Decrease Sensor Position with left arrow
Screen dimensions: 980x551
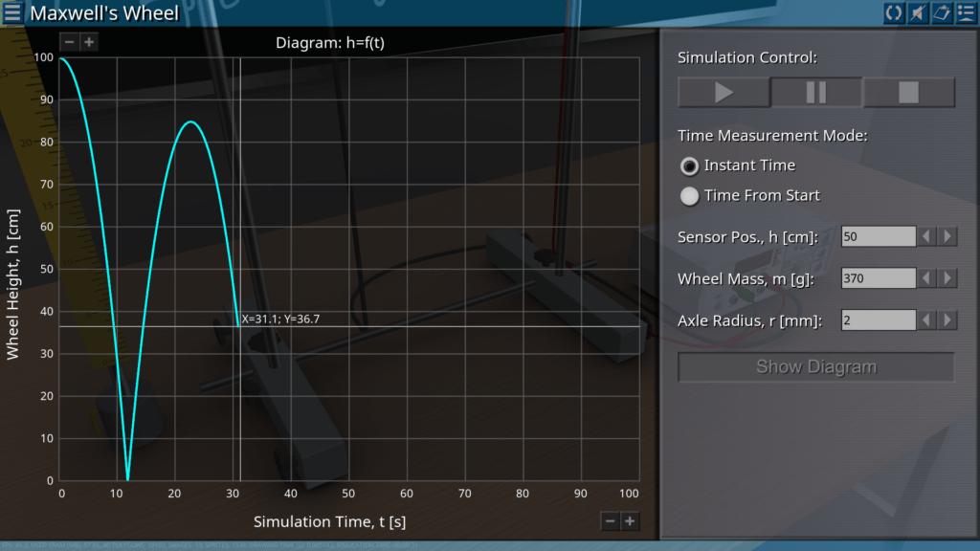click(x=926, y=236)
